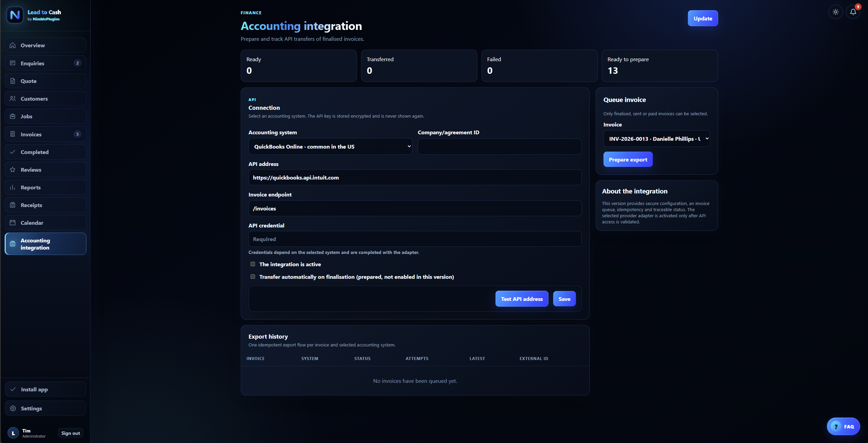Viewport: 868px width, 443px height.
Task: Click the Settings gear icon
Action: 13,408
